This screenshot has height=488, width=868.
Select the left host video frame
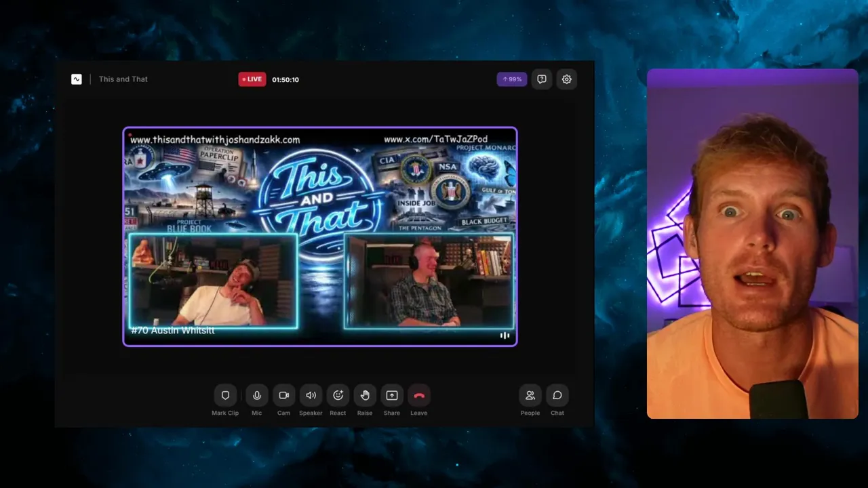click(213, 281)
